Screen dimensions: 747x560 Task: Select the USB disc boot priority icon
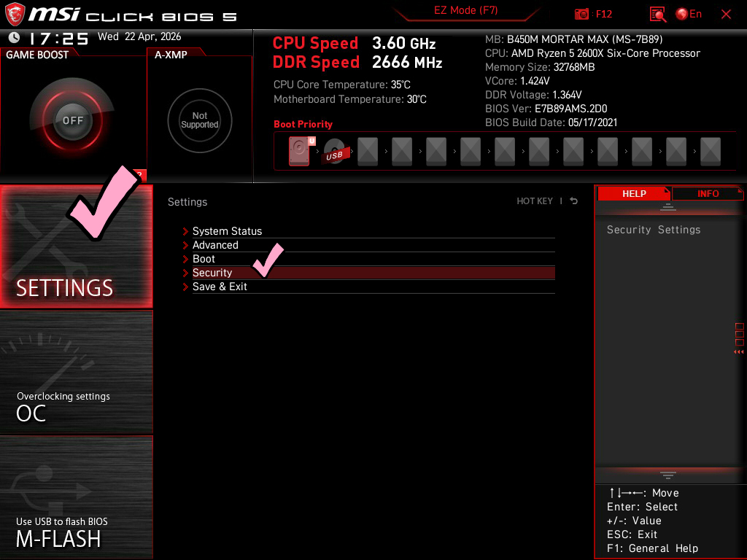(334, 152)
